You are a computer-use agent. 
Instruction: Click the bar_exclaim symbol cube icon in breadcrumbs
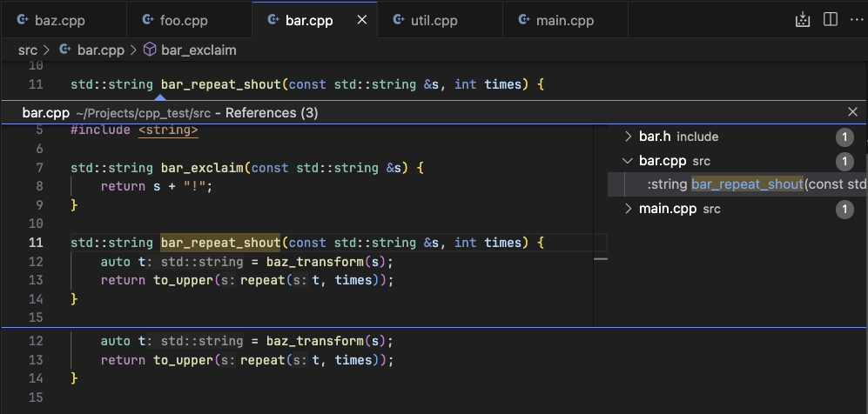tap(150, 50)
